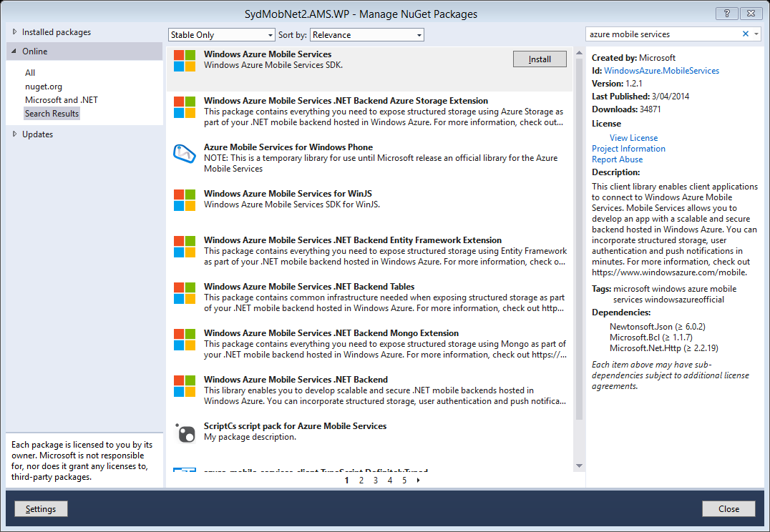Open the Sort by Relevance dropdown
This screenshot has height=532, width=770.
click(366, 34)
